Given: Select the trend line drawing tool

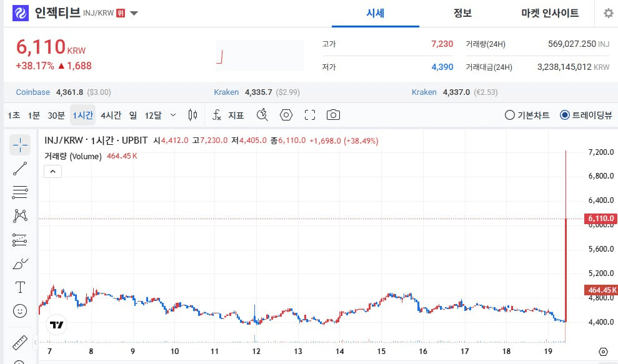Looking at the screenshot, I should pos(20,169).
